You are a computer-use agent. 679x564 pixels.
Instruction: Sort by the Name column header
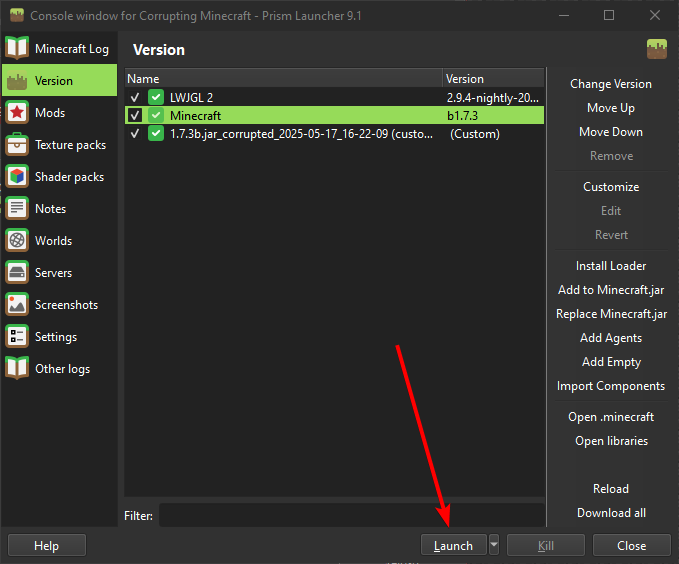click(284, 78)
